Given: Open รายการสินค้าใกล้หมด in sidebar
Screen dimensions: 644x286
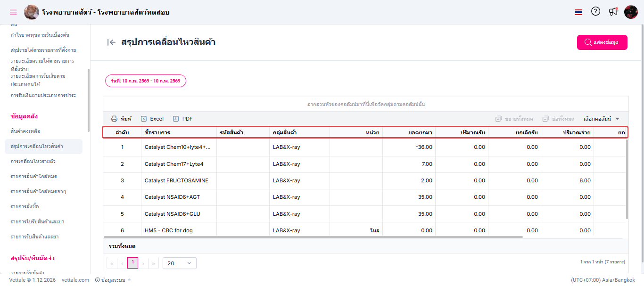Looking at the screenshot, I should (34, 176).
